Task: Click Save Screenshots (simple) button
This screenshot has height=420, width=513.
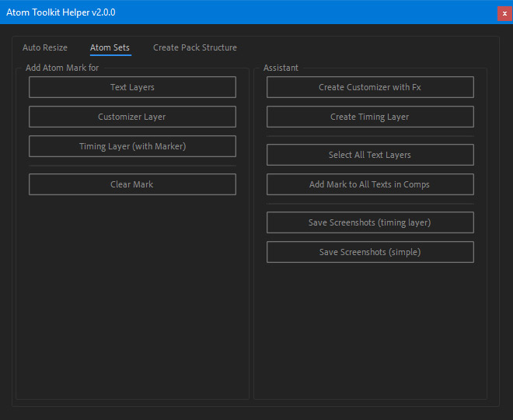Action: click(x=370, y=252)
